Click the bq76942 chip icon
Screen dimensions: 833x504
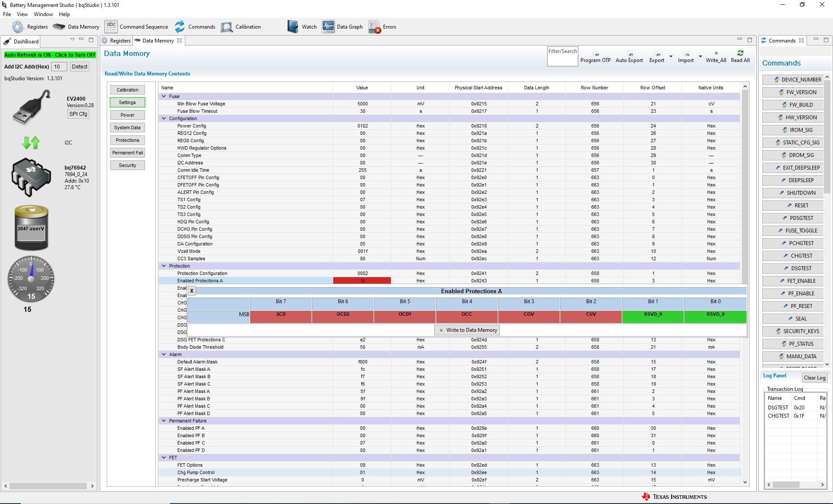click(x=31, y=177)
